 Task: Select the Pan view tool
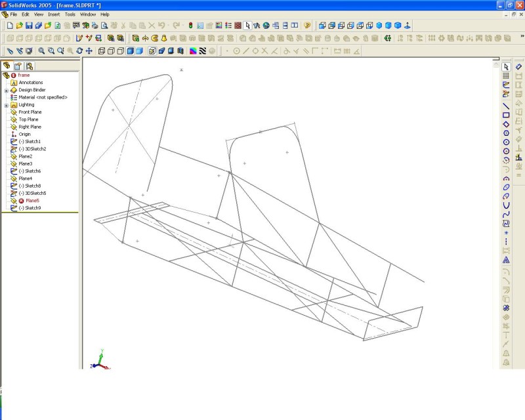coord(89,51)
